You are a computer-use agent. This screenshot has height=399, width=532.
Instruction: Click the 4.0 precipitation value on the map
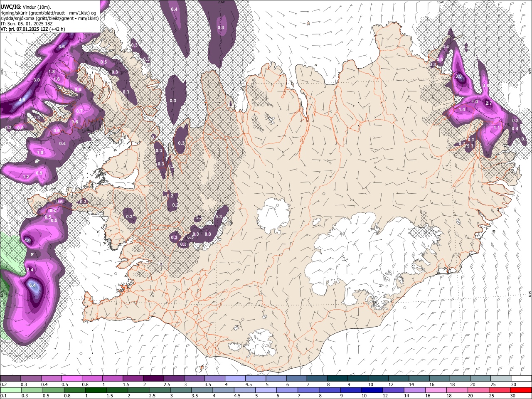pyautogui.click(x=27, y=240)
